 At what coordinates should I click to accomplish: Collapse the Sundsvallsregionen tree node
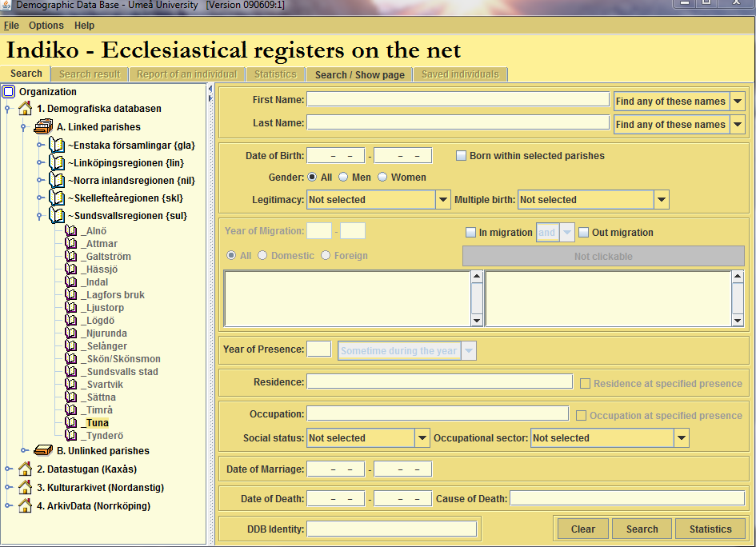tap(39, 216)
